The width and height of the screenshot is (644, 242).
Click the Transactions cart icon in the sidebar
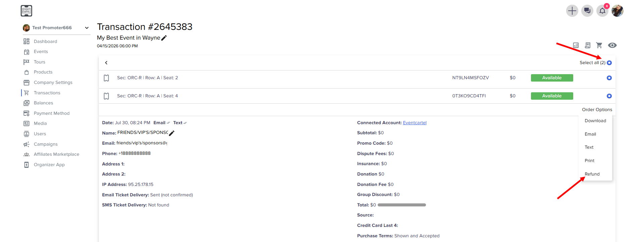[x=26, y=93]
